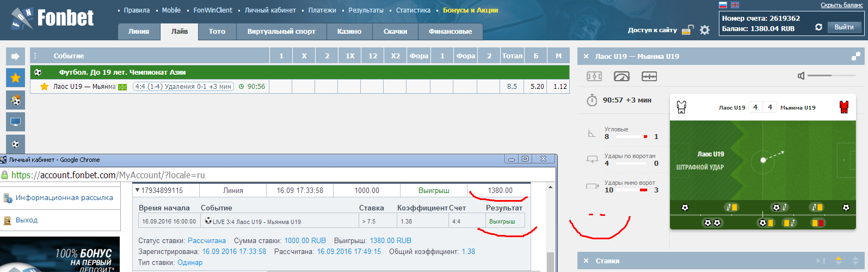Select the bottom soccer ball icon in the sidebar
This screenshot has height=272, width=868.
tap(15, 144)
